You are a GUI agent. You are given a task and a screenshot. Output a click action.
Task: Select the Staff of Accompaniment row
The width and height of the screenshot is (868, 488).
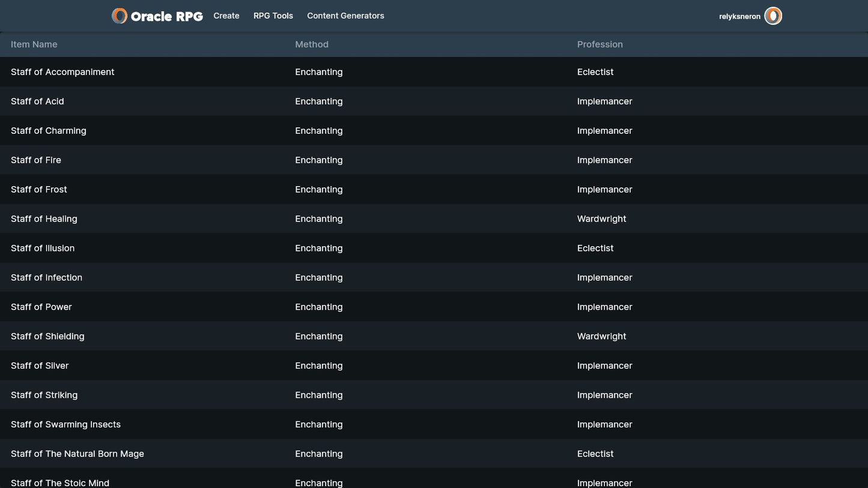62,72
